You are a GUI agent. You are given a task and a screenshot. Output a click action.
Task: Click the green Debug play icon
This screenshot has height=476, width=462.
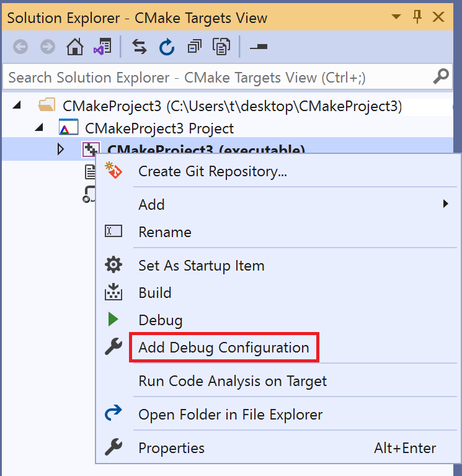(x=113, y=319)
